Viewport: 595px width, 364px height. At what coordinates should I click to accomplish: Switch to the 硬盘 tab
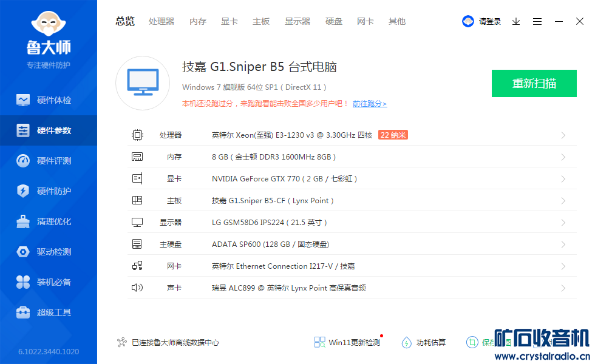click(334, 21)
